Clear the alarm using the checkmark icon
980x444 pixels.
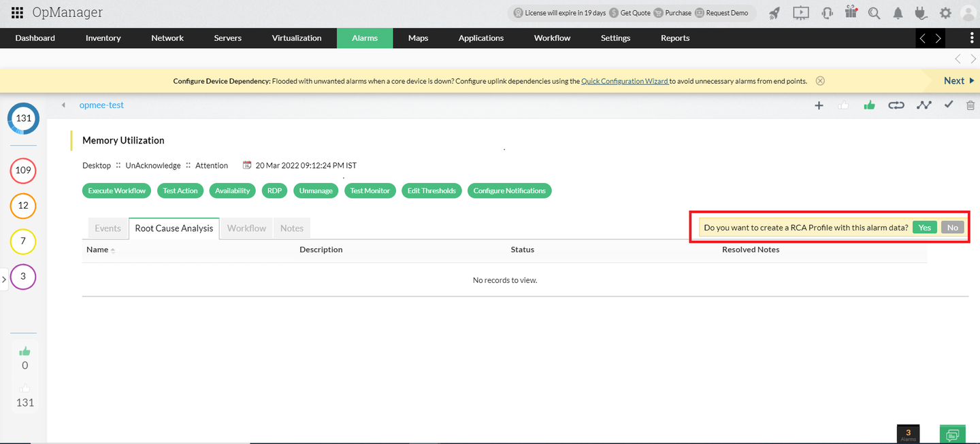pos(949,105)
